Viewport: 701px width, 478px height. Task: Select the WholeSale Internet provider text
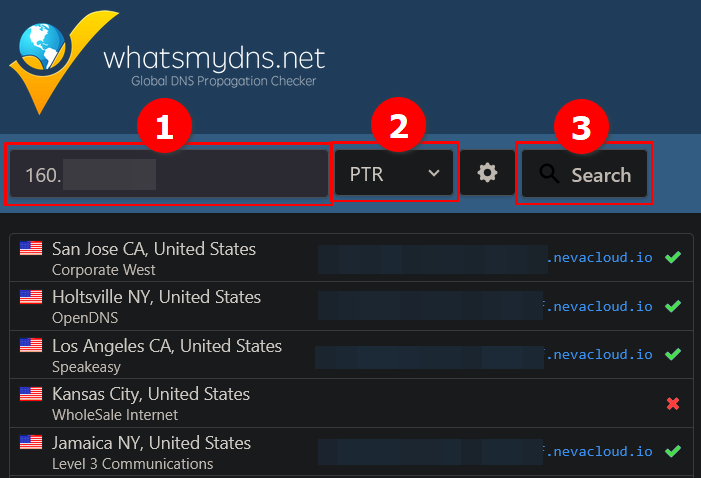(x=115, y=415)
